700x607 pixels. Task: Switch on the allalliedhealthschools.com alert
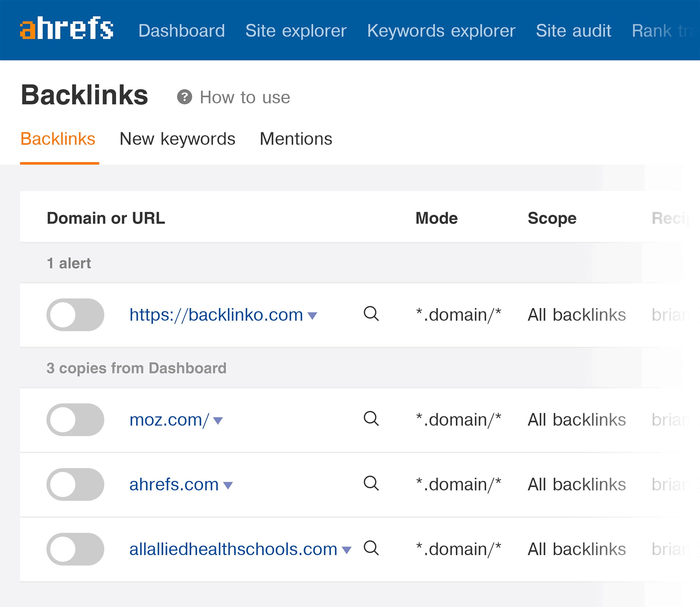tap(75, 549)
